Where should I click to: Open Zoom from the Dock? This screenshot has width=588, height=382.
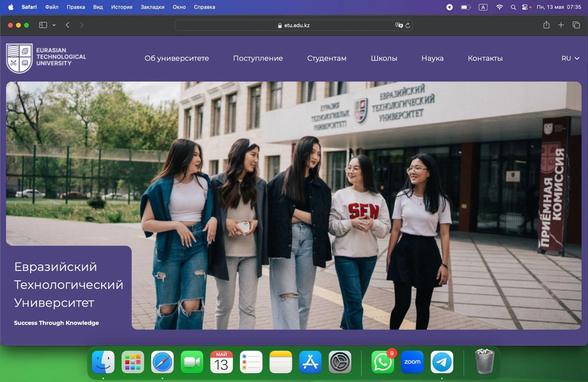[x=412, y=362]
